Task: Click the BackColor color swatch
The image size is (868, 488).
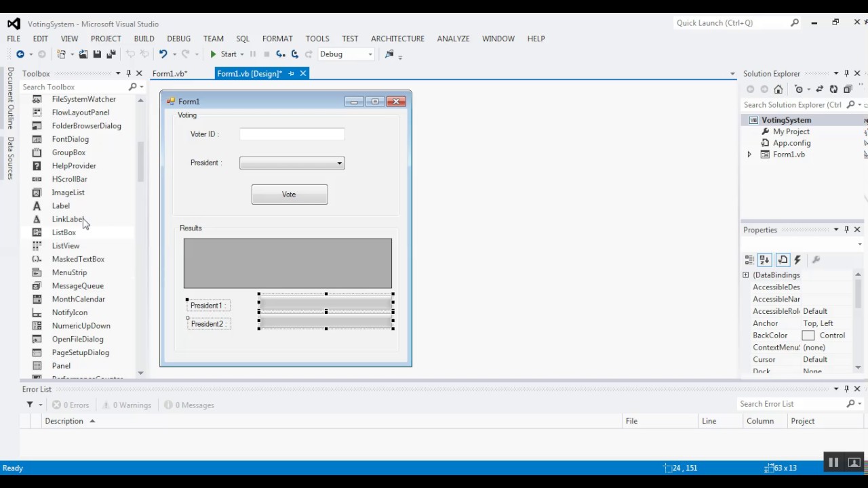Action: [808, 335]
